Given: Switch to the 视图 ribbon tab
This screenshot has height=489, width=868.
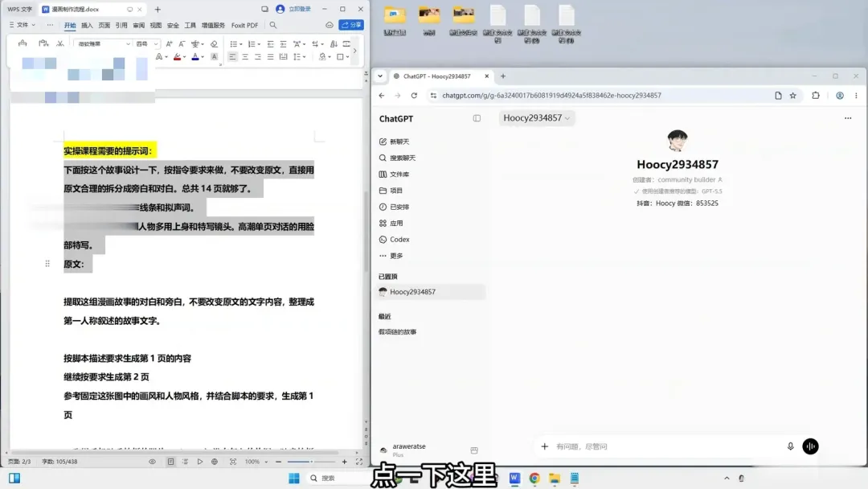Looking at the screenshot, I should [x=156, y=26].
